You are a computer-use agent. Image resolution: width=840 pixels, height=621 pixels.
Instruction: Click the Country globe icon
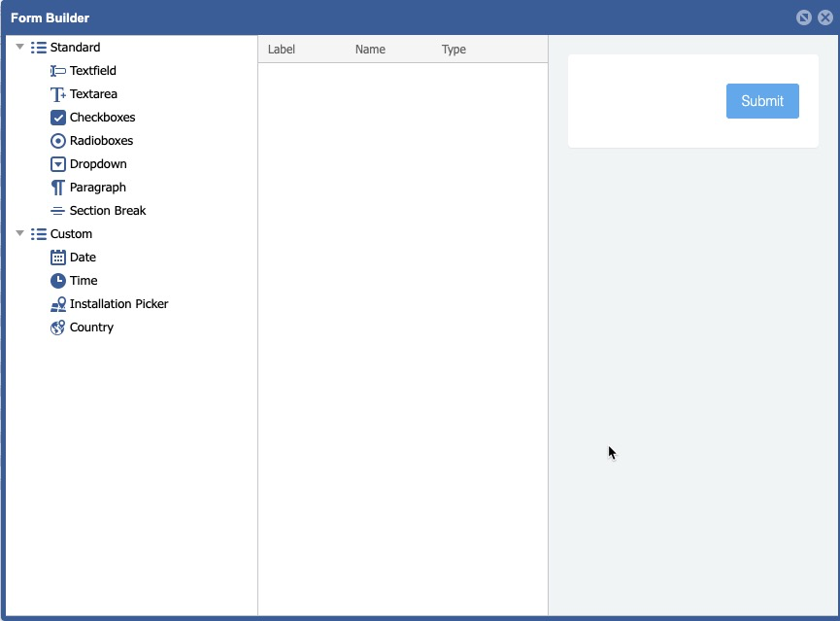(x=58, y=328)
